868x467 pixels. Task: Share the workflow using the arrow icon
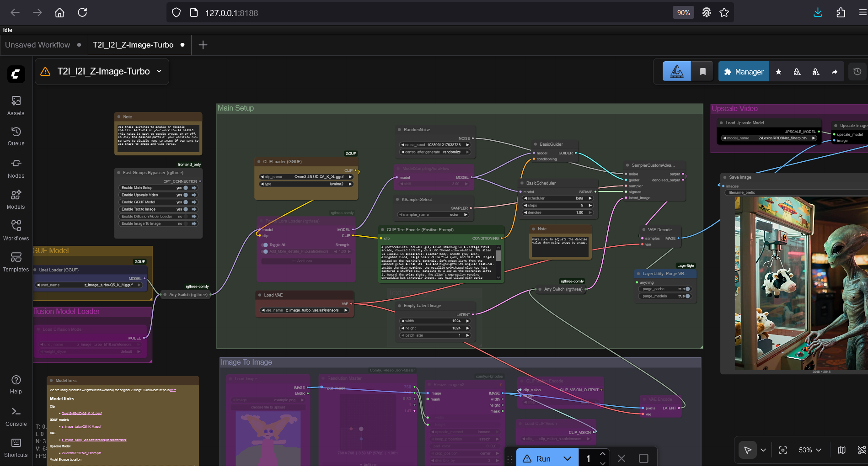(x=834, y=71)
